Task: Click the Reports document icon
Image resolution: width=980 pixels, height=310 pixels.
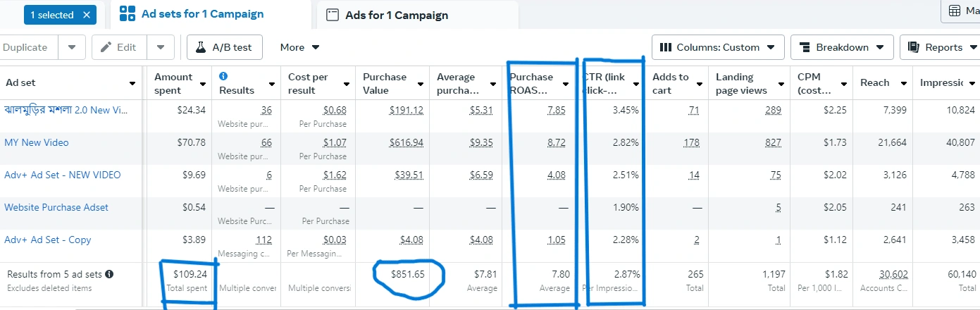Action: (914, 47)
